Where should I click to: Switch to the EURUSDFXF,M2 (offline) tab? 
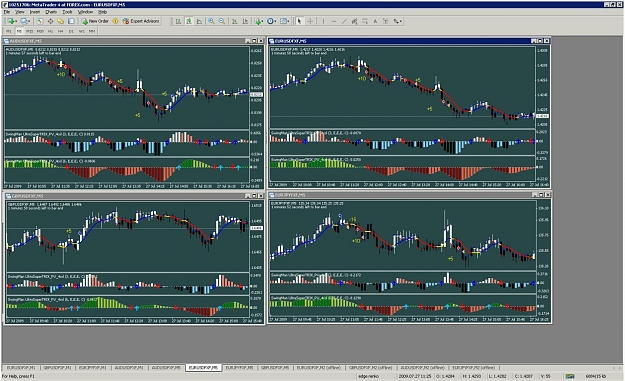pos(318,368)
